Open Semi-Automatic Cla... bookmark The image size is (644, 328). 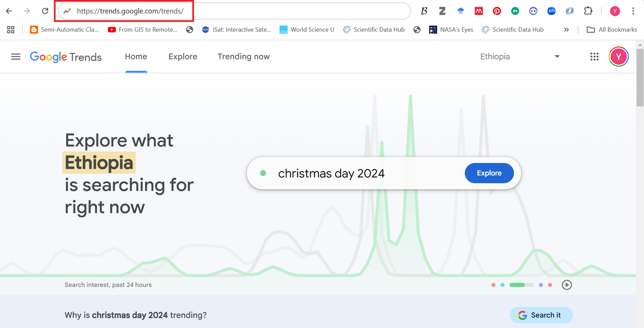point(64,30)
